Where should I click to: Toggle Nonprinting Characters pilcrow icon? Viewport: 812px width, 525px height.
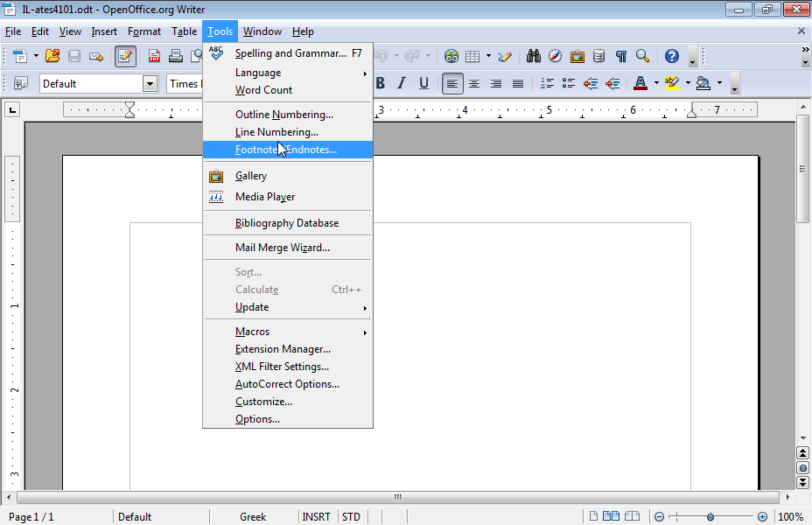point(620,56)
